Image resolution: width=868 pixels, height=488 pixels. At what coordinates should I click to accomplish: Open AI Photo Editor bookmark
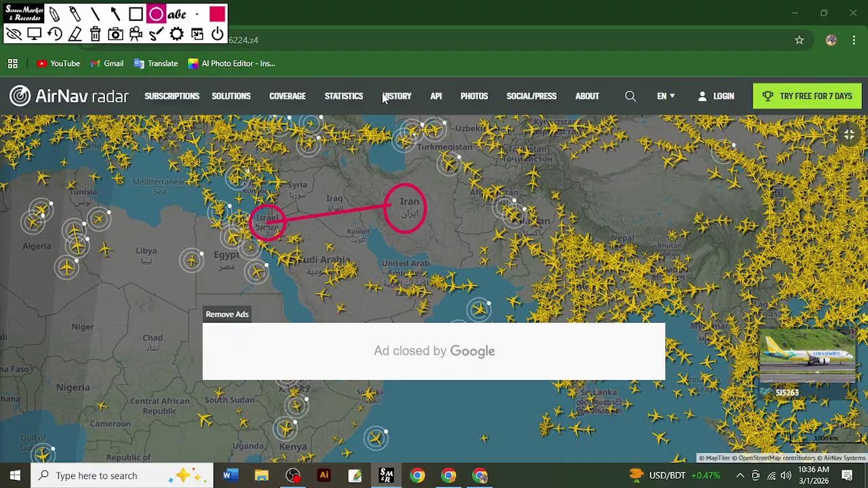232,64
